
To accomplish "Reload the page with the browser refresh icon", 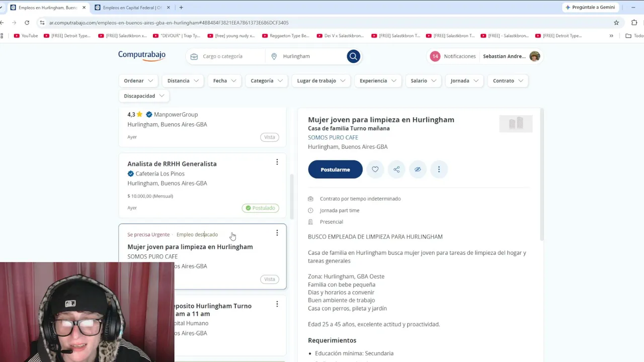I will coord(27,23).
